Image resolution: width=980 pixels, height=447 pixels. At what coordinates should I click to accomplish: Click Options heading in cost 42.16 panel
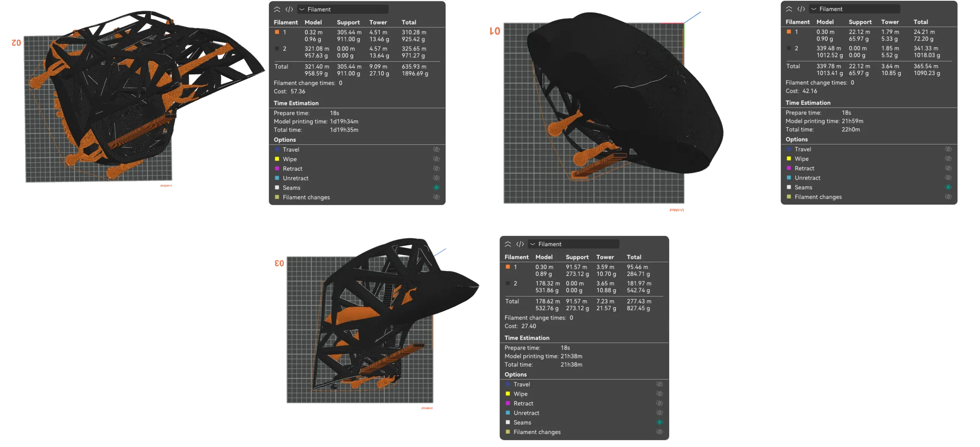point(796,140)
